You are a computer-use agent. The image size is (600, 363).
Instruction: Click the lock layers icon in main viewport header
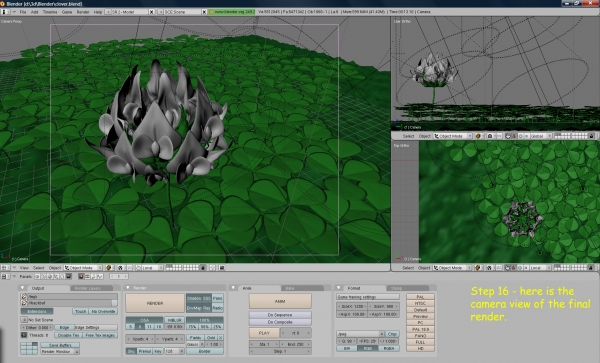pyautogui.click(x=203, y=268)
